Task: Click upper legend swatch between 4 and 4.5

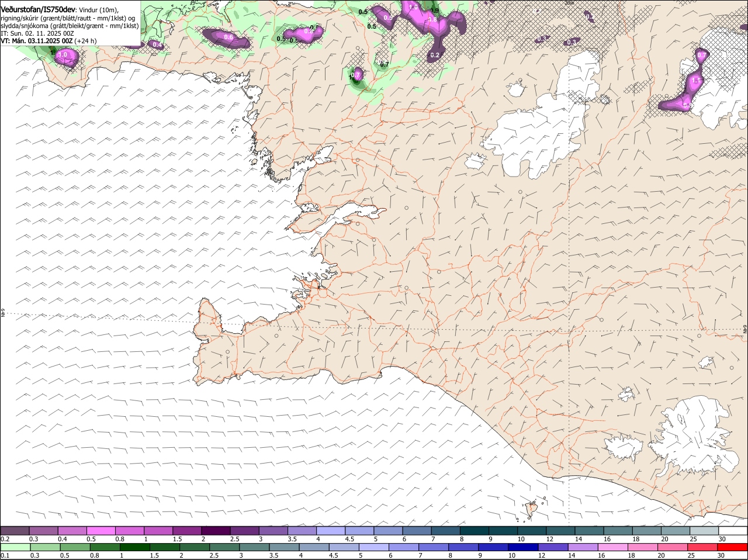Action: tap(330, 530)
